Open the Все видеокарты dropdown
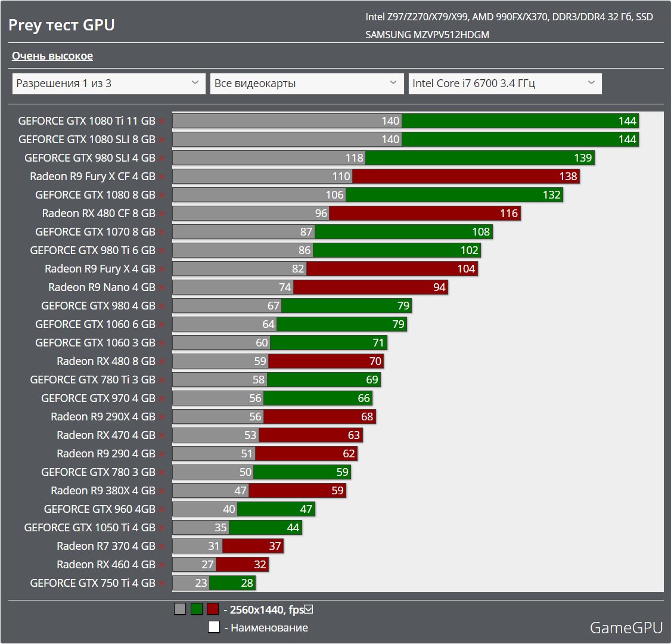 coord(307,83)
